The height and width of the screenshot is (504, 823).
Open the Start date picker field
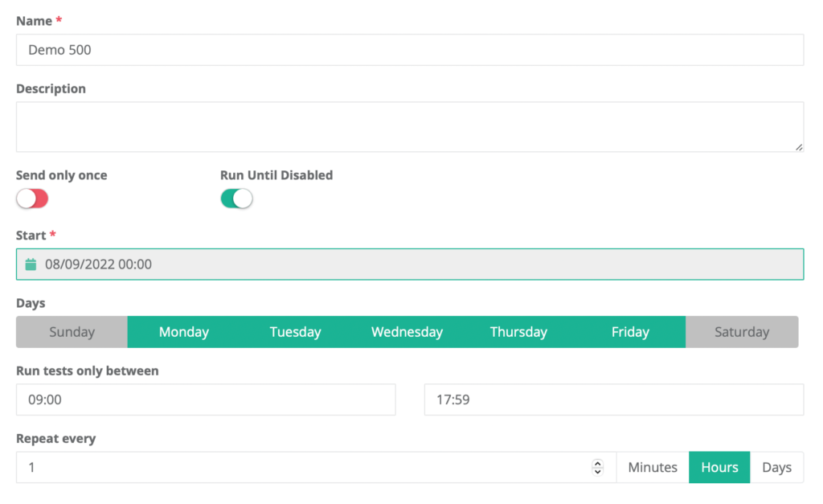pyautogui.click(x=321, y=264)
